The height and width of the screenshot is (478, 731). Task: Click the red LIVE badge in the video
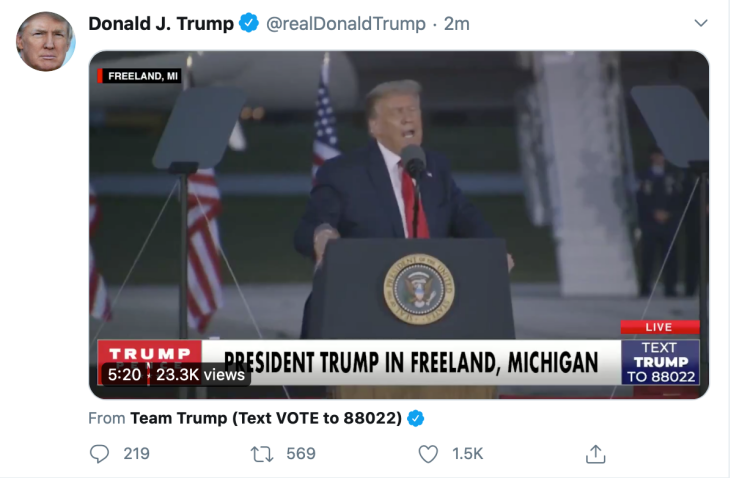(x=660, y=327)
